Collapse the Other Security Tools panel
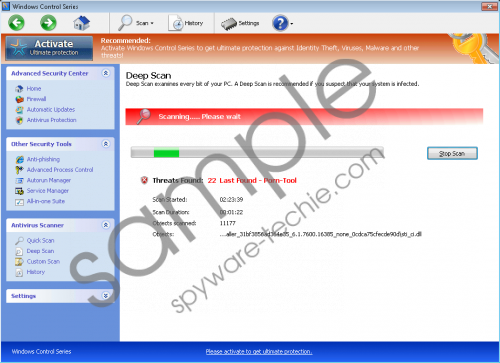500x363 pixels. coord(106,144)
